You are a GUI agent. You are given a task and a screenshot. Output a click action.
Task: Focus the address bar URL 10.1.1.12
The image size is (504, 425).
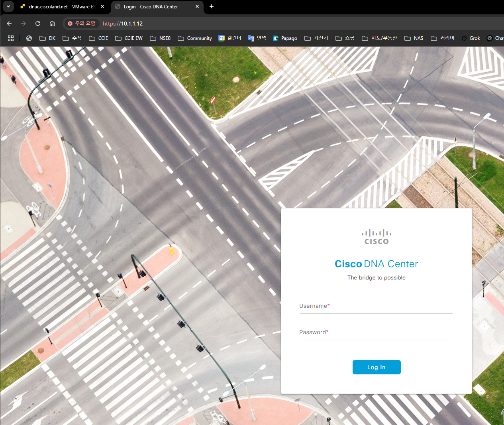(123, 24)
